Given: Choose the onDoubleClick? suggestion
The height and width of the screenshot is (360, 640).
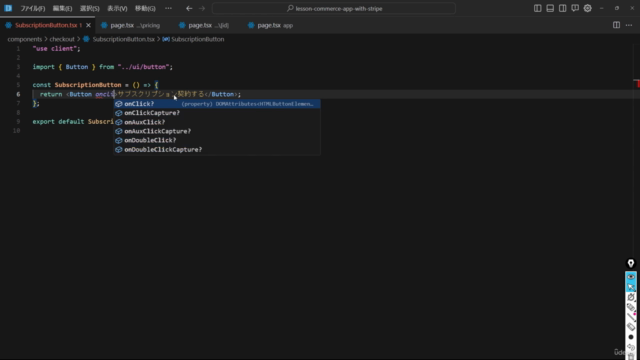Looking at the screenshot, I should pos(217,140).
